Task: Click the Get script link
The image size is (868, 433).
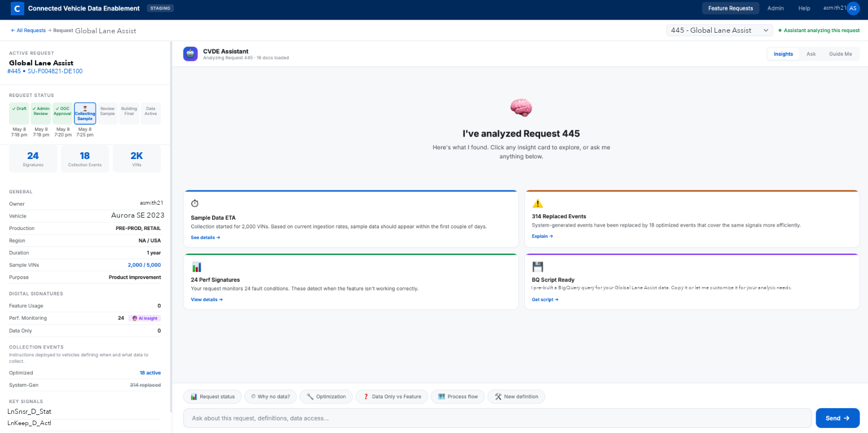Action: click(x=545, y=299)
